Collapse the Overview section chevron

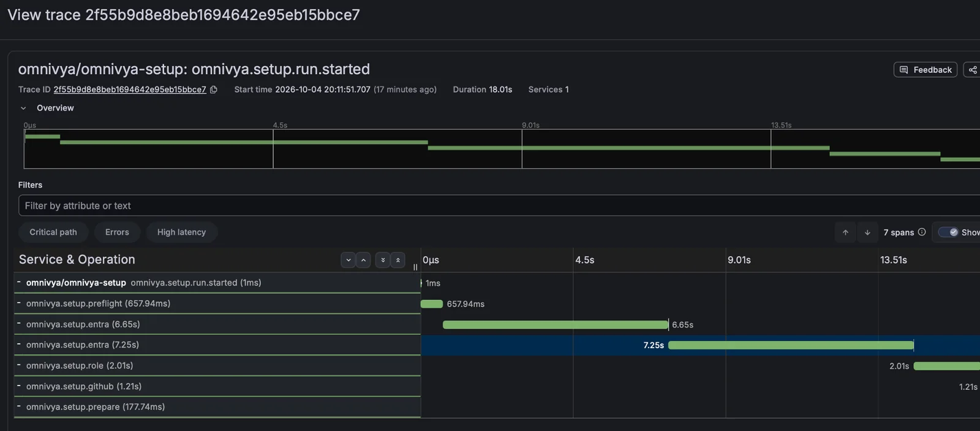tap(23, 108)
